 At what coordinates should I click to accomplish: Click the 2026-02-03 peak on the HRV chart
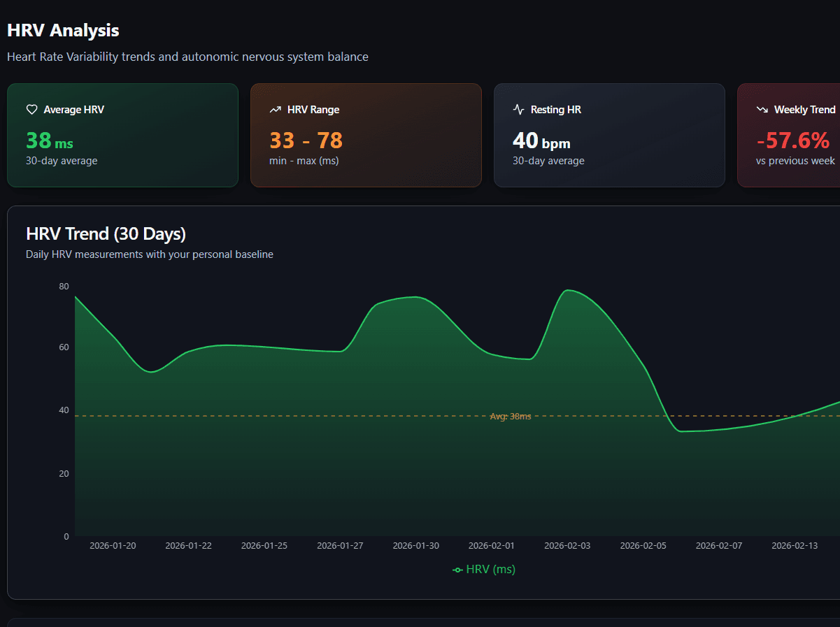tap(568, 290)
